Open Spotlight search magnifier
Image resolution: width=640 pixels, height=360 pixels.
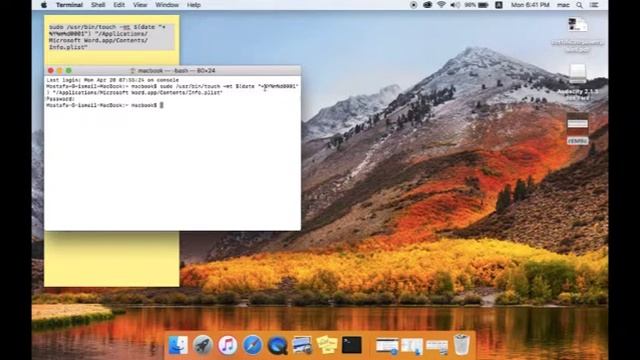[580, 5]
